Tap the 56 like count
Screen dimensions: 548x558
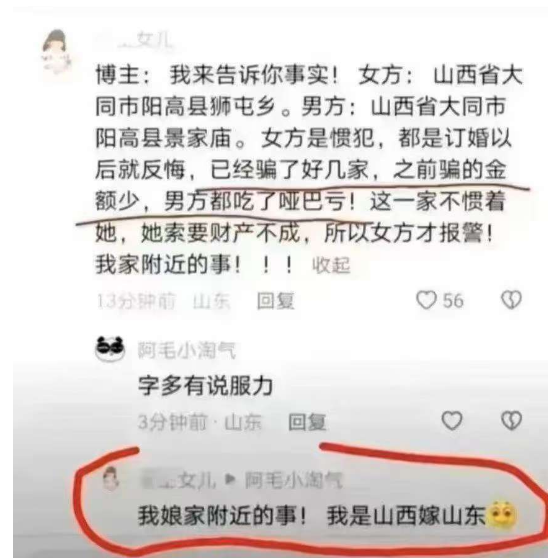(x=453, y=300)
